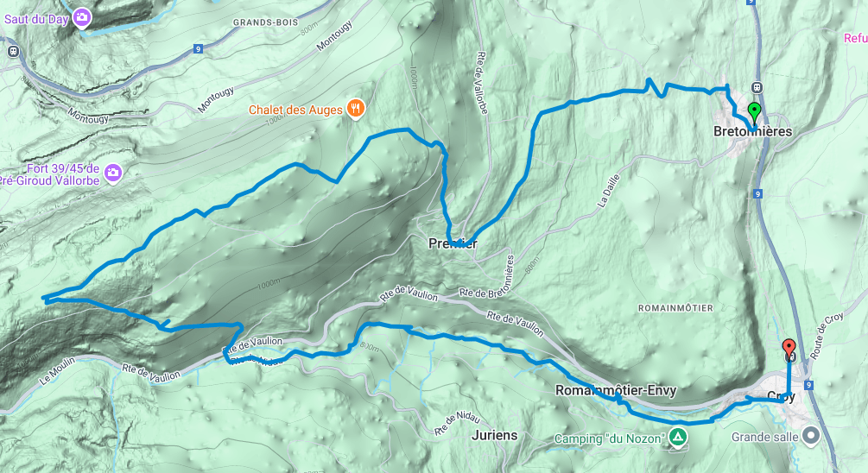Select the Saut du Day text label
Image resolution: width=868 pixels, height=473 pixels.
[x=36, y=19]
